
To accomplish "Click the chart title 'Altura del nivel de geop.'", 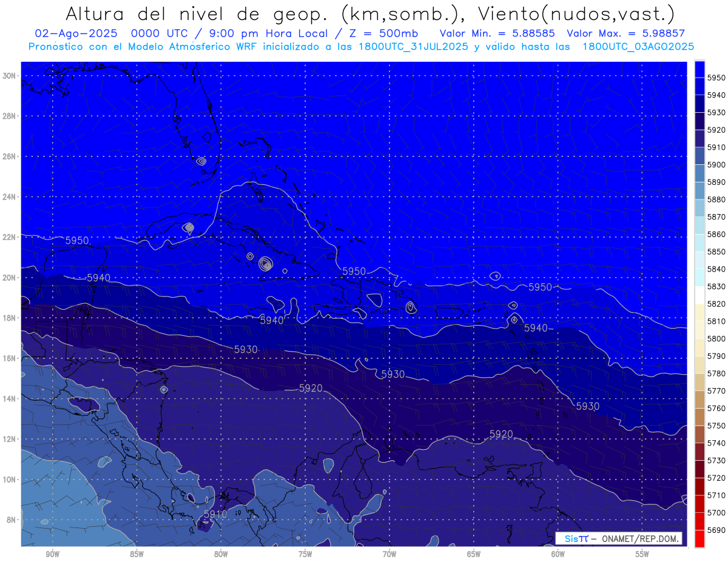I will point(197,13).
